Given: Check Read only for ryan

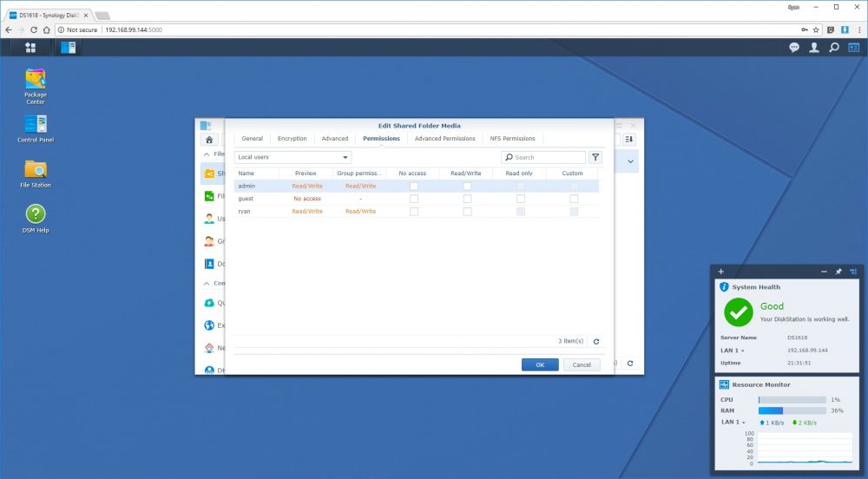Looking at the screenshot, I should pos(520,211).
